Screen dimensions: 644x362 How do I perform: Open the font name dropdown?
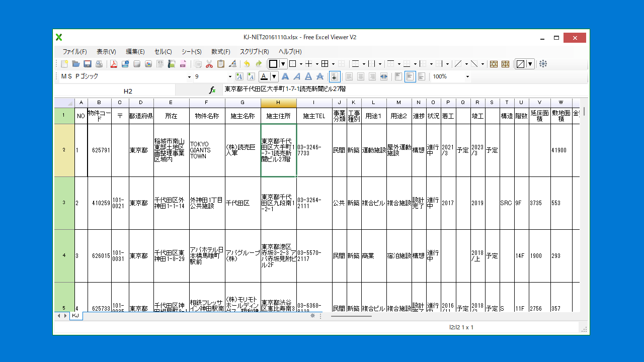(x=190, y=77)
